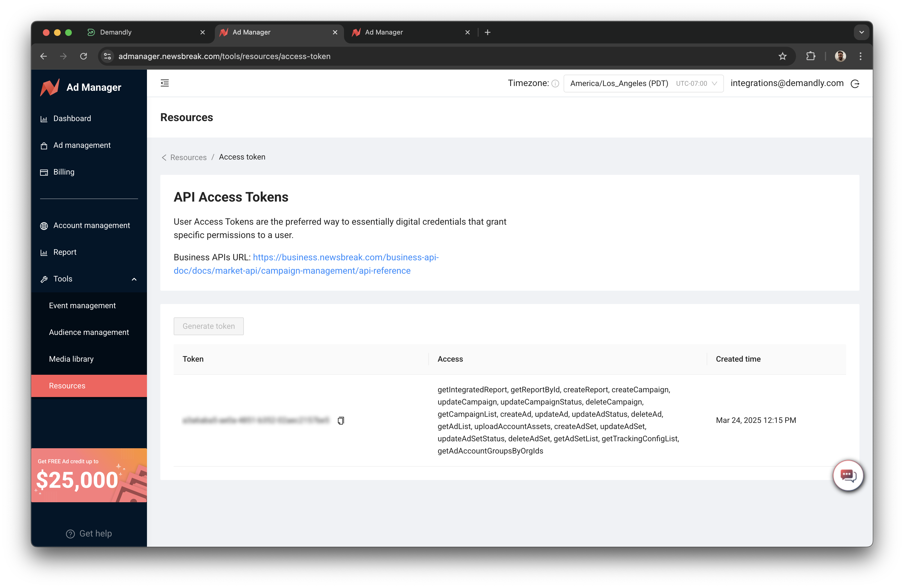Select Ad management in the sidebar
The image size is (904, 588).
pos(82,145)
